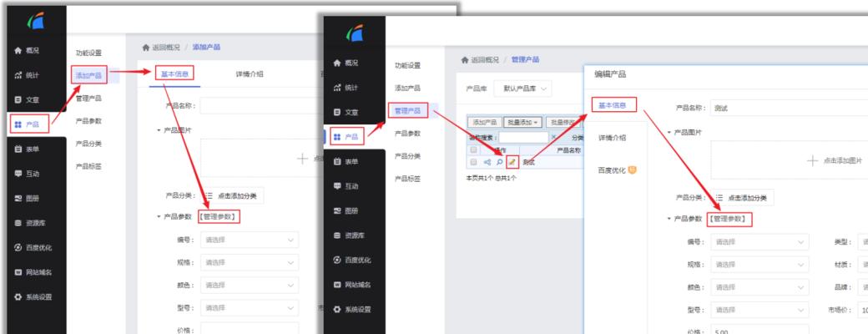Collapse the 产品图片 section in 编辑产品 panel
This screenshot has width=868, height=334.
669,133
